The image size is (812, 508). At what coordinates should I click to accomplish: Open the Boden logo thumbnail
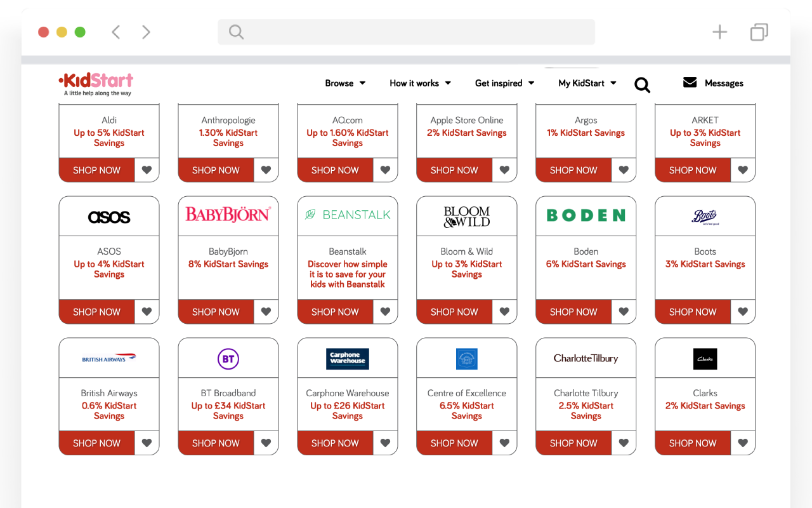click(586, 215)
